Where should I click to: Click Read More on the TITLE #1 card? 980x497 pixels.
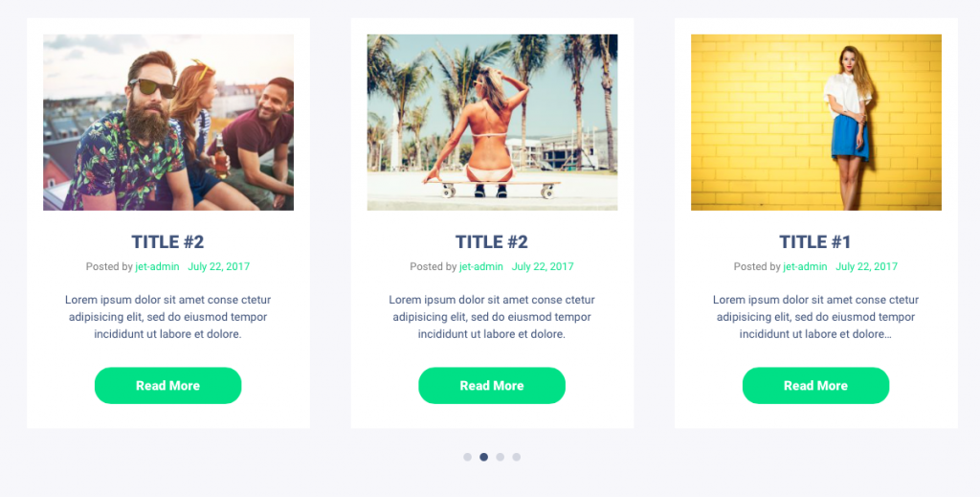pyautogui.click(x=815, y=386)
